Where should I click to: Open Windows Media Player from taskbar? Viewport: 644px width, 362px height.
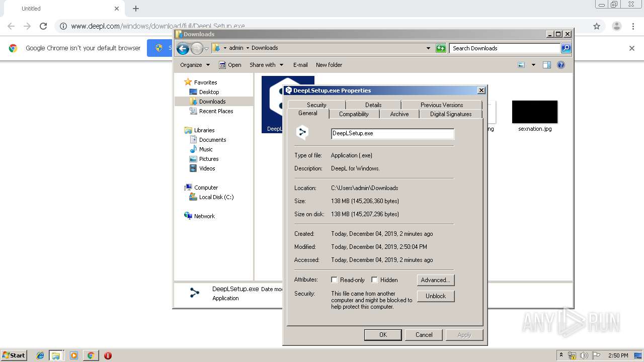pyautogui.click(x=74, y=355)
